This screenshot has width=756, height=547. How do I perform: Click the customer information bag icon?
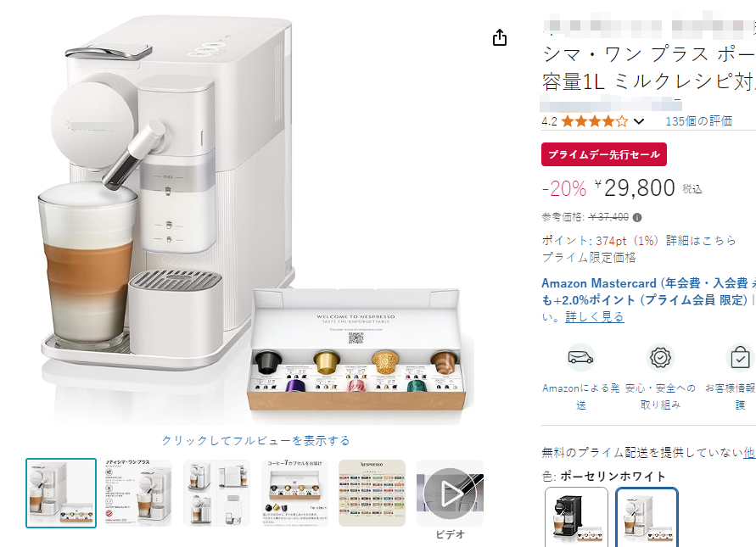click(740, 358)
